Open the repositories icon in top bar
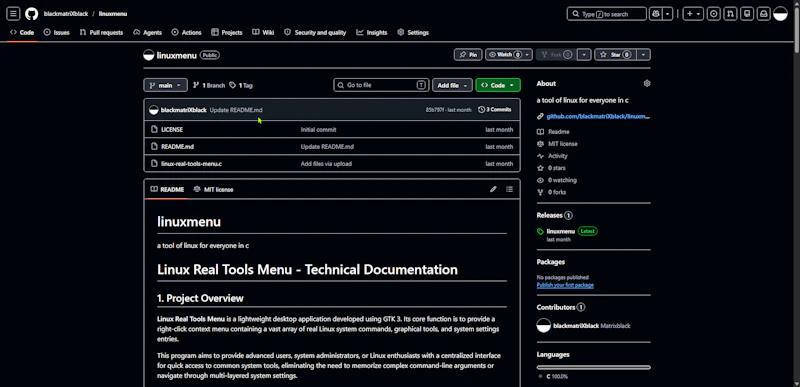 (x=747, y=14)
